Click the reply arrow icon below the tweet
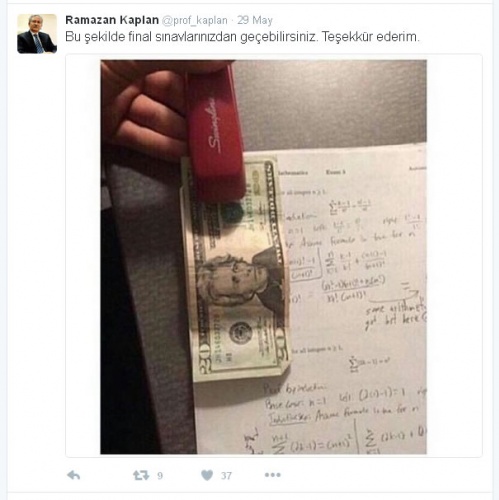Viewport: 499px width, 500px height. tap(73, 475)
